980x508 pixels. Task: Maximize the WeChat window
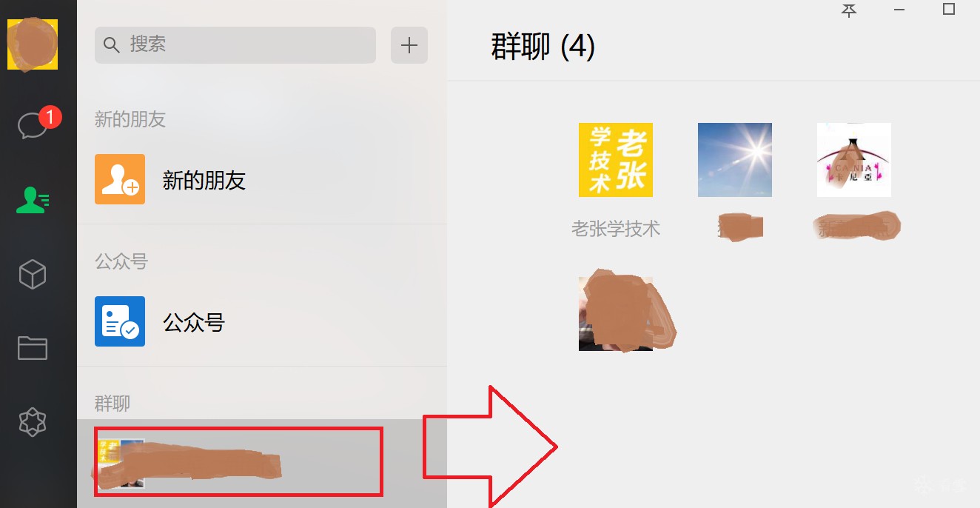pos(949,9)
